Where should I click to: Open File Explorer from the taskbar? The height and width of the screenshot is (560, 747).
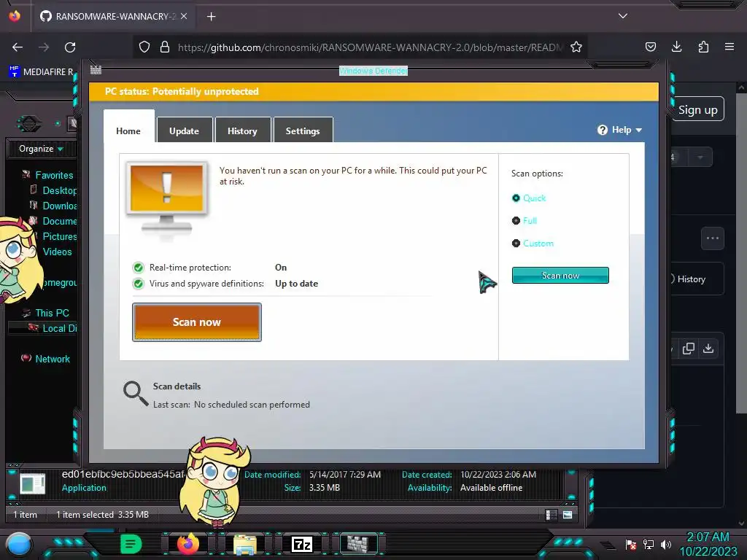point(245,544)
